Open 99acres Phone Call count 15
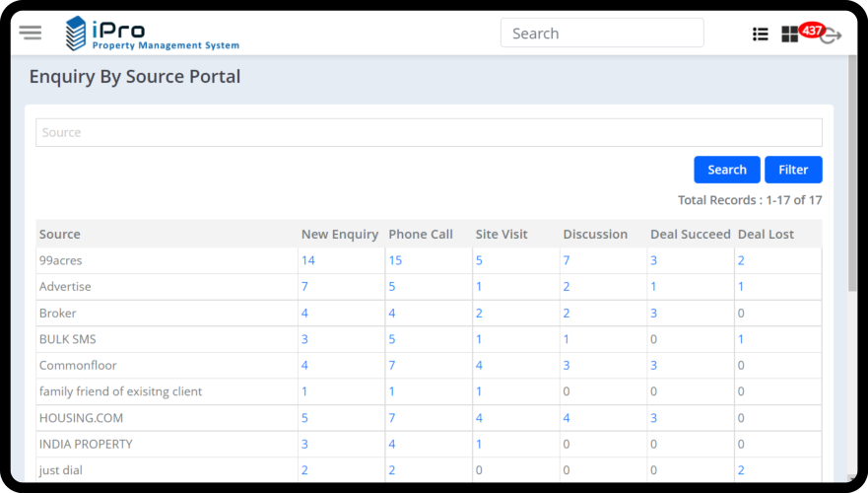The height and width of the screenshot is (493, 868). [395, 260]
